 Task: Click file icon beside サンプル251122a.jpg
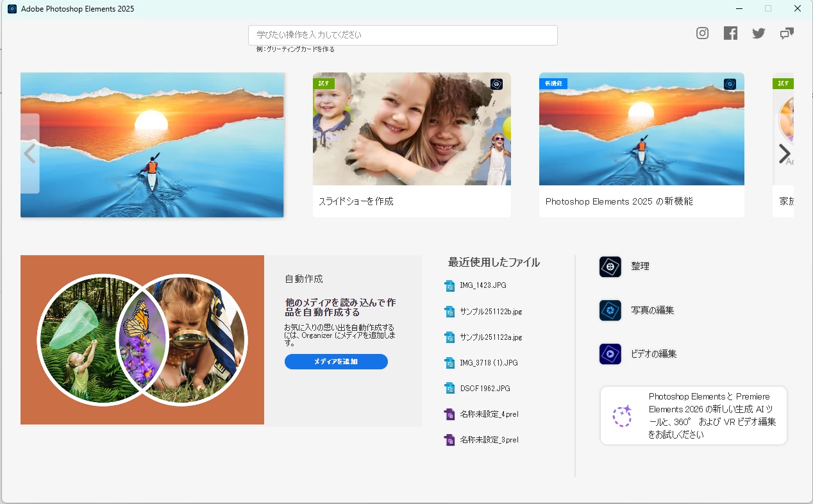(449, 337)
